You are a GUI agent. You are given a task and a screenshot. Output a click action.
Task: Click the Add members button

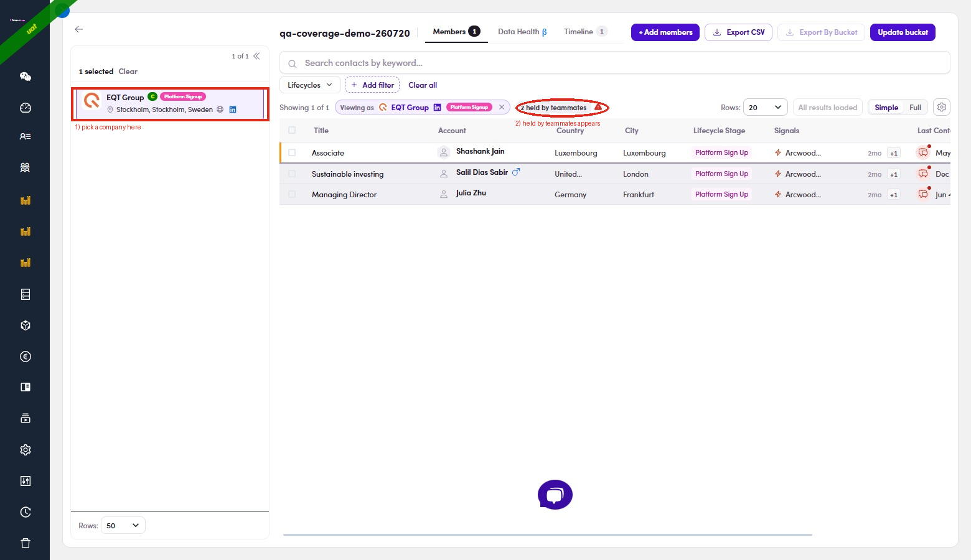pos(665,32)
